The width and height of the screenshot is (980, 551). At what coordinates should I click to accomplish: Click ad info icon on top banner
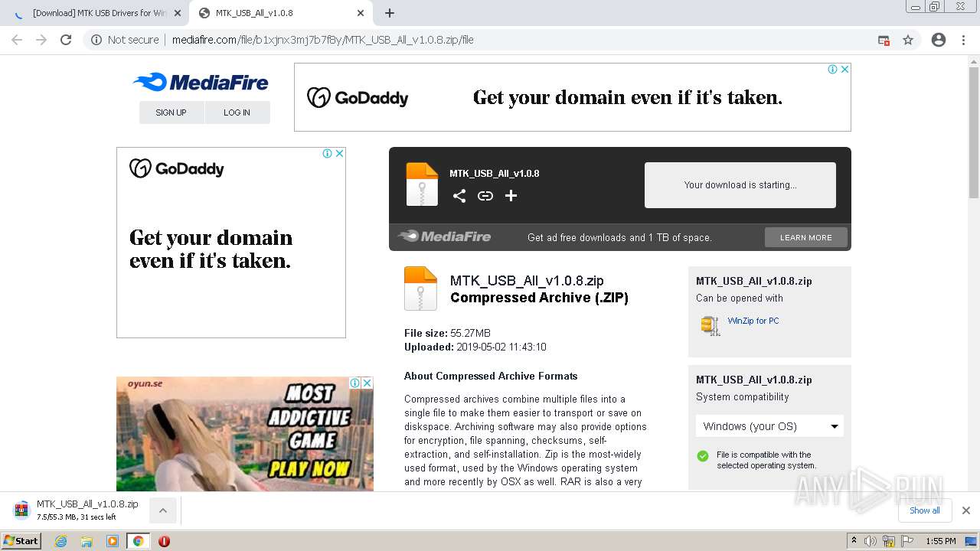tap(832, 69)
